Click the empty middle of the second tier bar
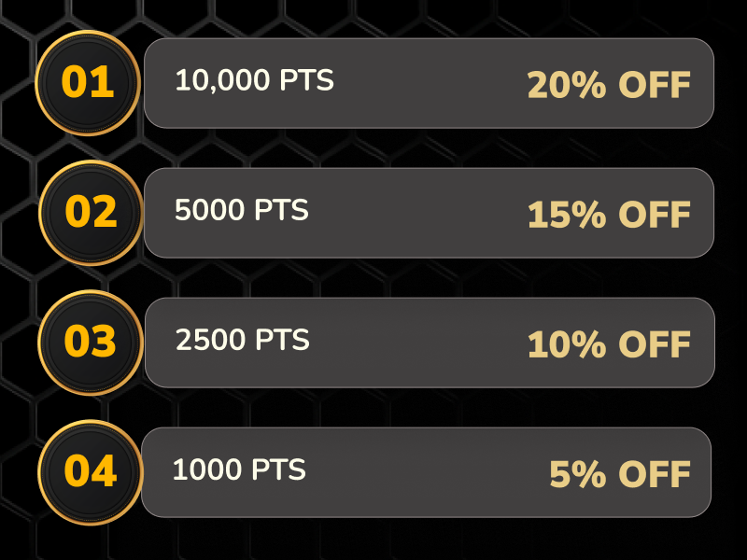 click(x=418, y=213)
